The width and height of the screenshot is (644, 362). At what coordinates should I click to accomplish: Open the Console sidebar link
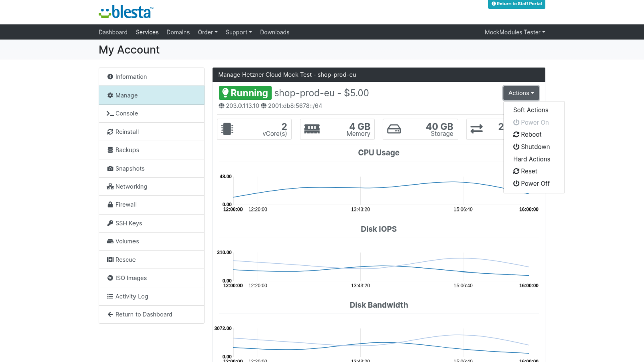(152, 114)
